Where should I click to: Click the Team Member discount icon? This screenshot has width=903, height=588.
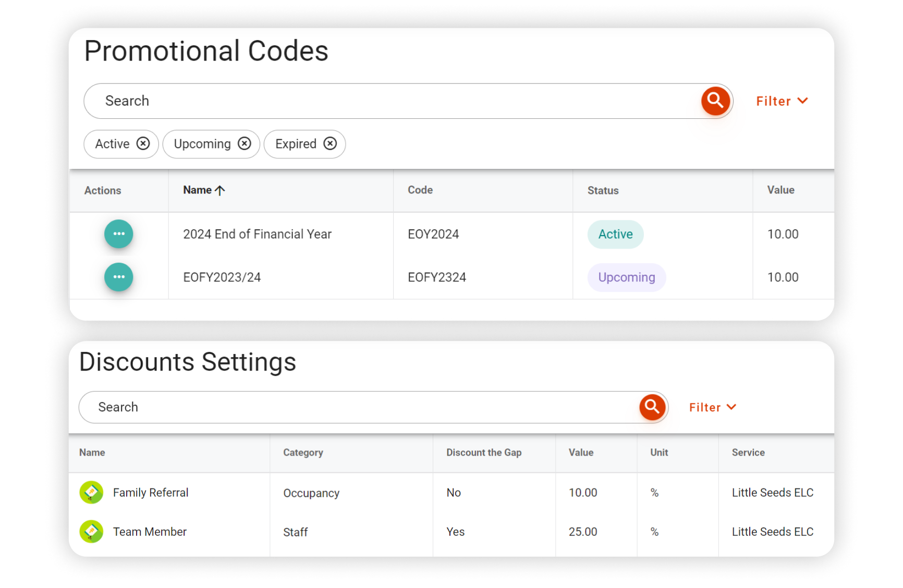click(91, 532)
